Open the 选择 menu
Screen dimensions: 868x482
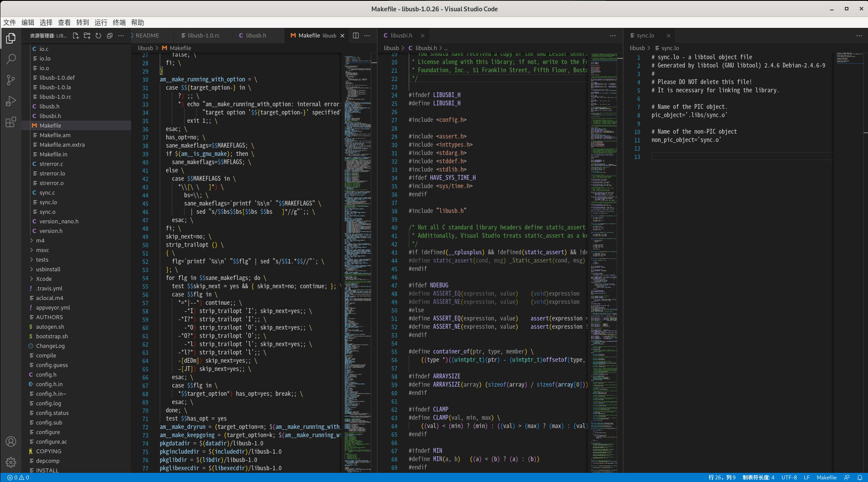46,23
